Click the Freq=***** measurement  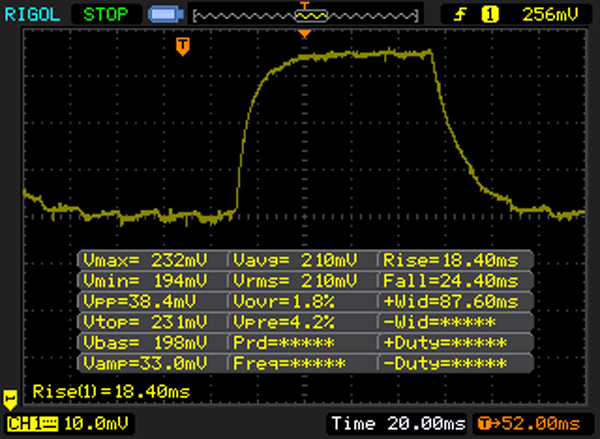click(289, 363)
